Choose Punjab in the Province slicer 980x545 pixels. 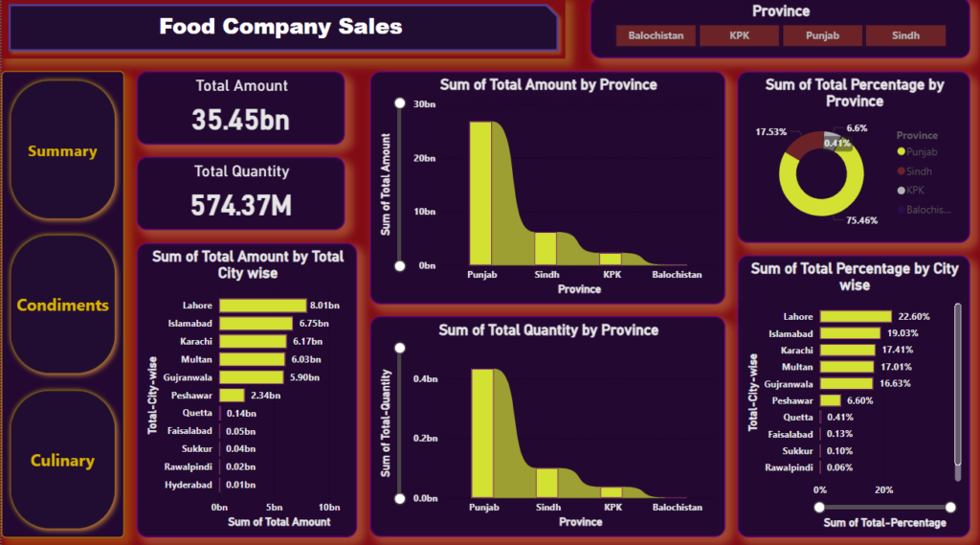[x=822, y=35]
